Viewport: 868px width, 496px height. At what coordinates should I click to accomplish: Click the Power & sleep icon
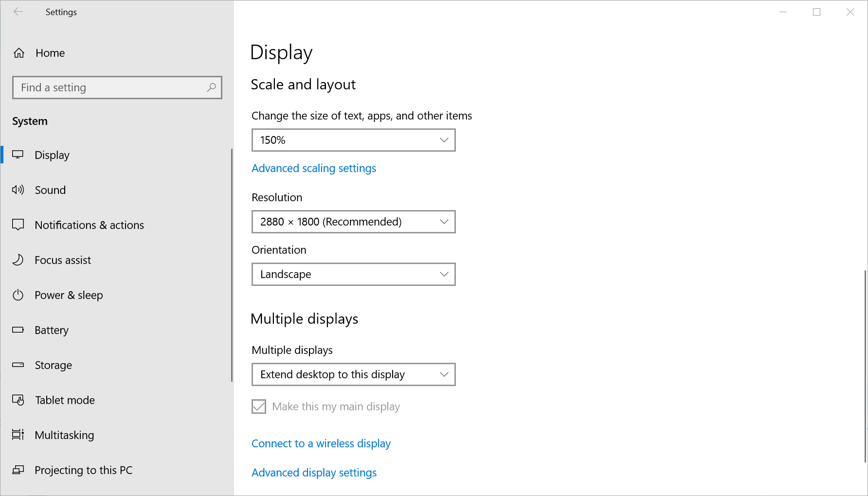tap(18, 295)
